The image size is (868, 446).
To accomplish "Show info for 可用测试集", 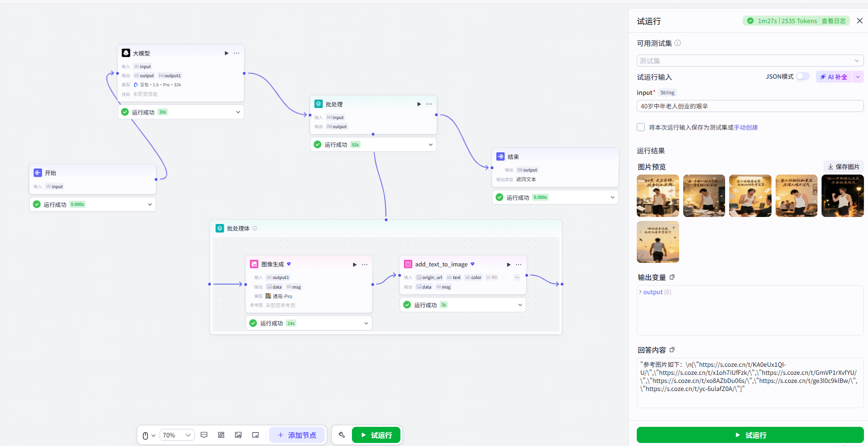I will [678, 43].
